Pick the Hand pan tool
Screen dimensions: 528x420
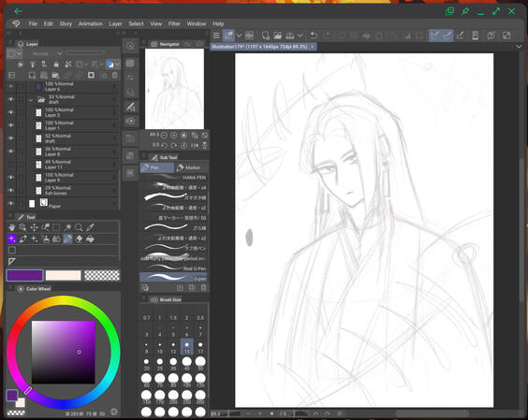point(12,227)
